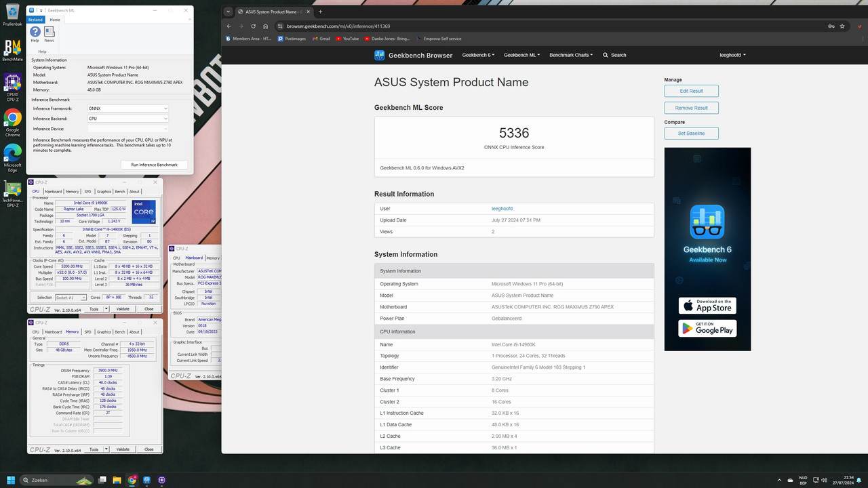The height and width of the screenshot is (488, 868).
Task: Reload the Geekbench browser page
Action: pos(253,26)
